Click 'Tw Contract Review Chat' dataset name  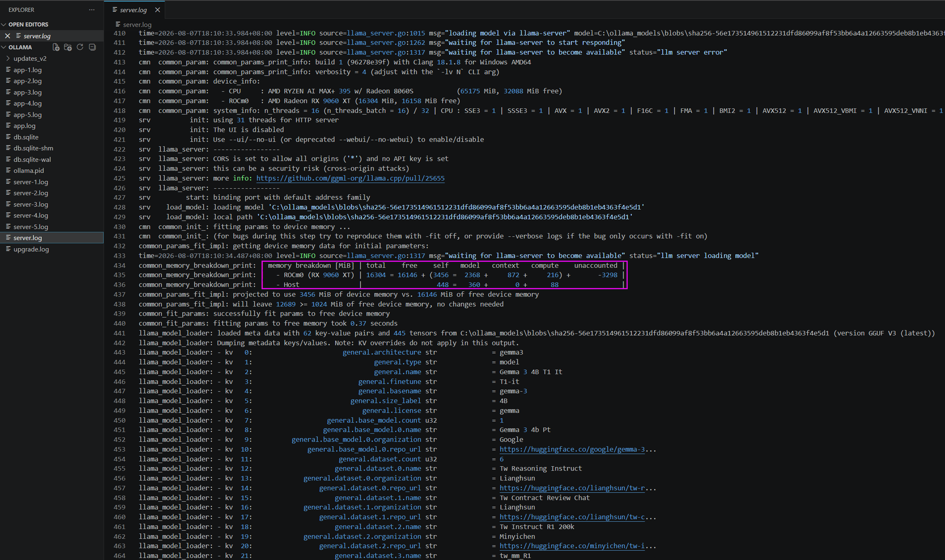tap(544, 498)
